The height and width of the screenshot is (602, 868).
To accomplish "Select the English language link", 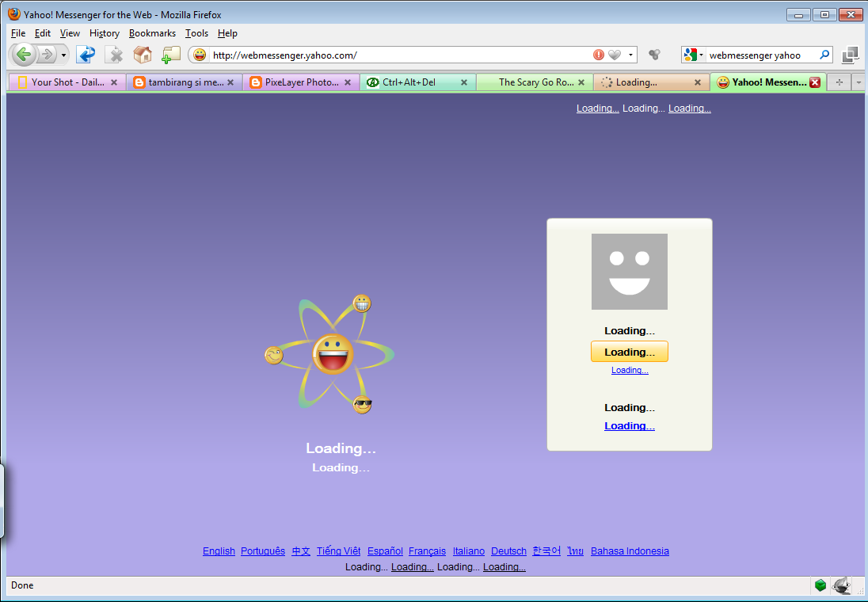I will pos(219,551).
